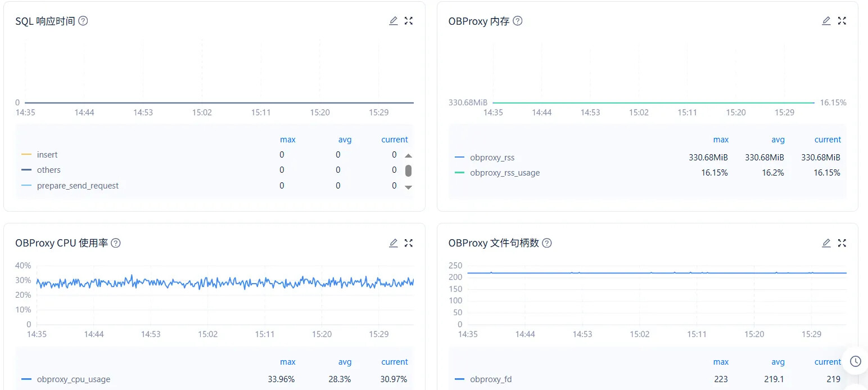Click help icon beside OBProxy 文件句柄数

546,243
